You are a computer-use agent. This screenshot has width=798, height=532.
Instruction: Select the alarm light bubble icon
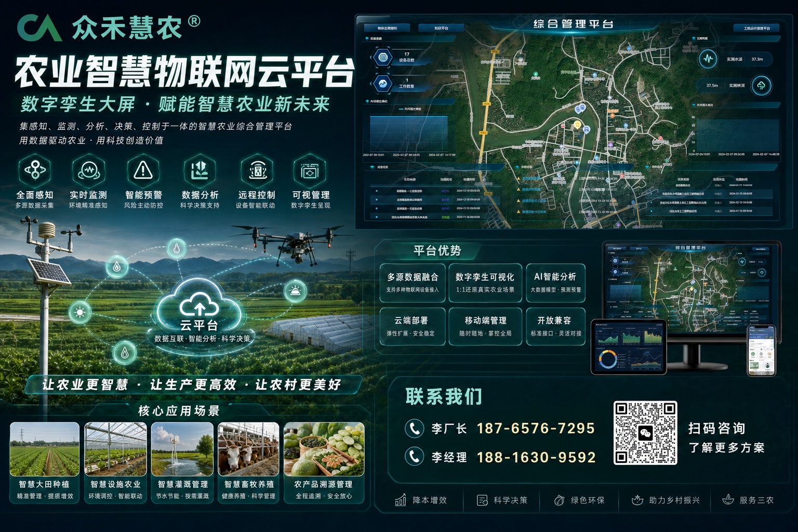295,291
